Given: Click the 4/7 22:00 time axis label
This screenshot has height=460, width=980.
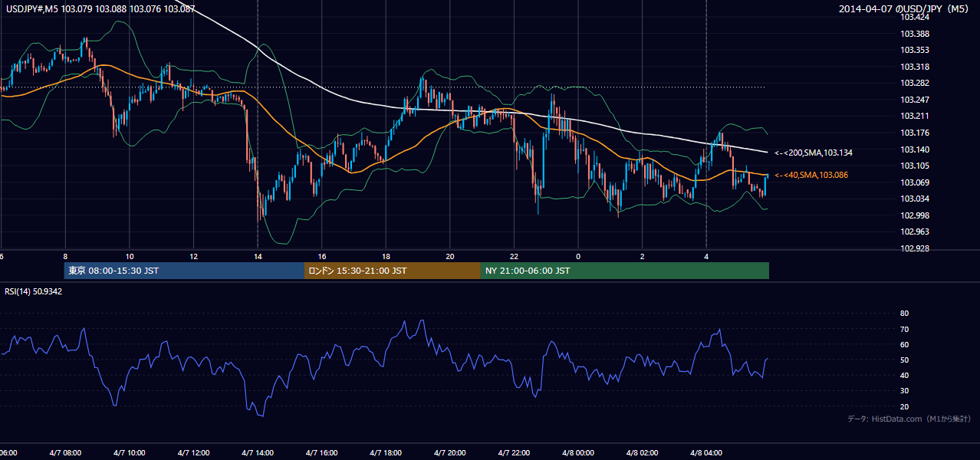Looking at the screenshot, I should 514,453.
